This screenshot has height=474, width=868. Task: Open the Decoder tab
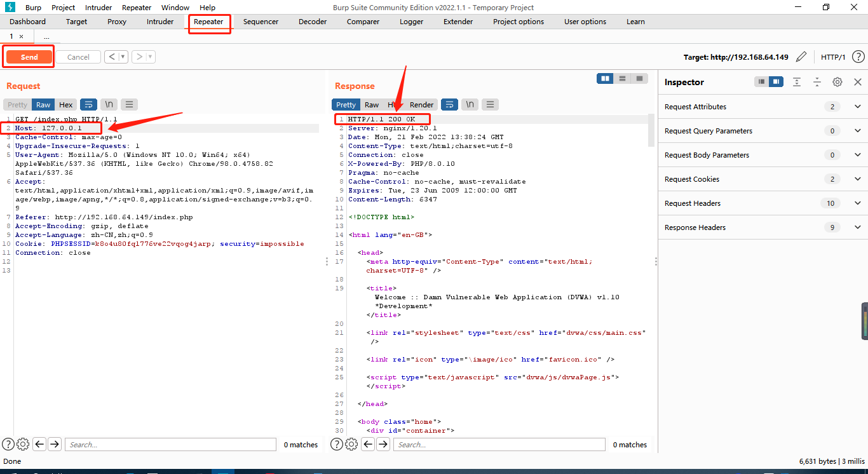pos(313,22)
